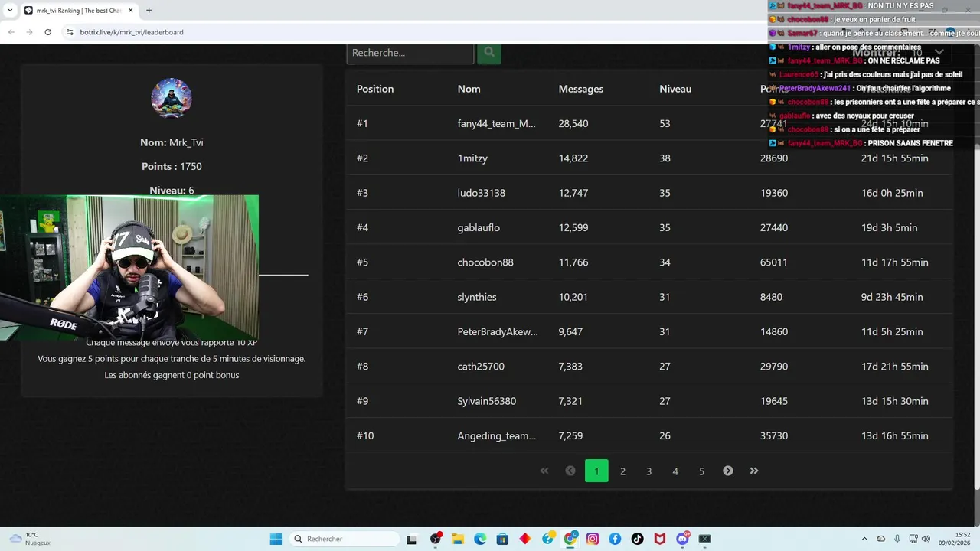Click the Nom column header

click(x=469, y=89)
